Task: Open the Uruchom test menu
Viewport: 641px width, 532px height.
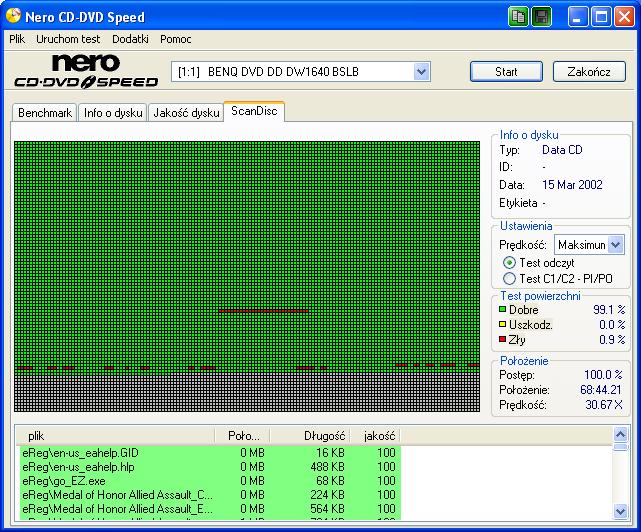Action: point(68,39)
